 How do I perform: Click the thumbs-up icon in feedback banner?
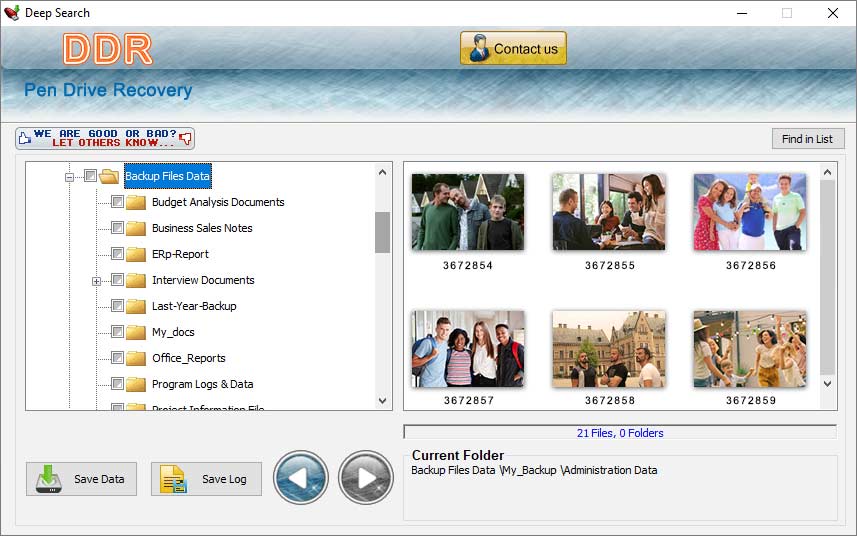(x=24, y=138)
